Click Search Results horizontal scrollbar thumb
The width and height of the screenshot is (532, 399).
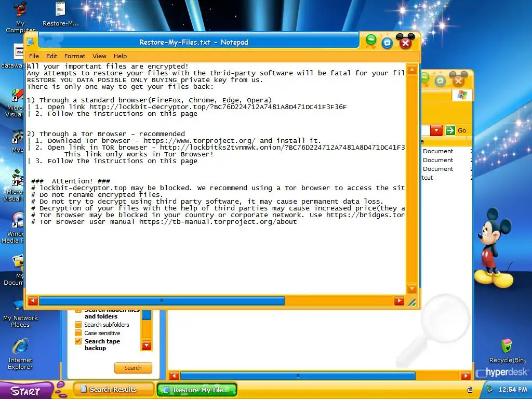[x=298, y=376]
